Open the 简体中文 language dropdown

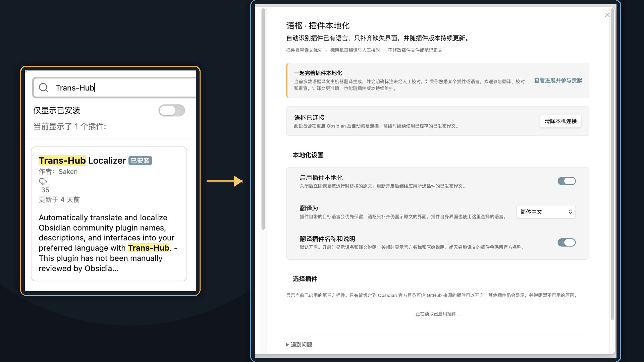[x=546, y=212]
